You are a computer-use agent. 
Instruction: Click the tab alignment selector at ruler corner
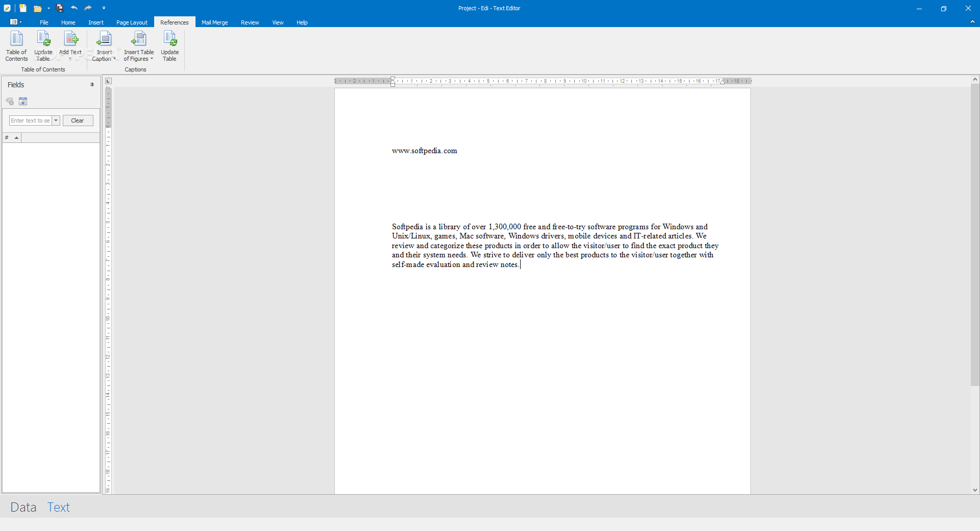tap(108, 81)
